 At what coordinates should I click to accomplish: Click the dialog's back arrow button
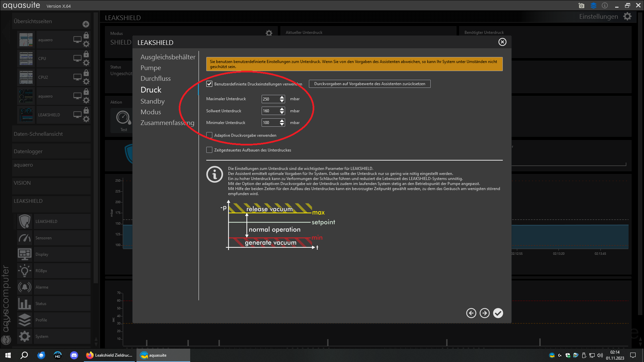471,313
